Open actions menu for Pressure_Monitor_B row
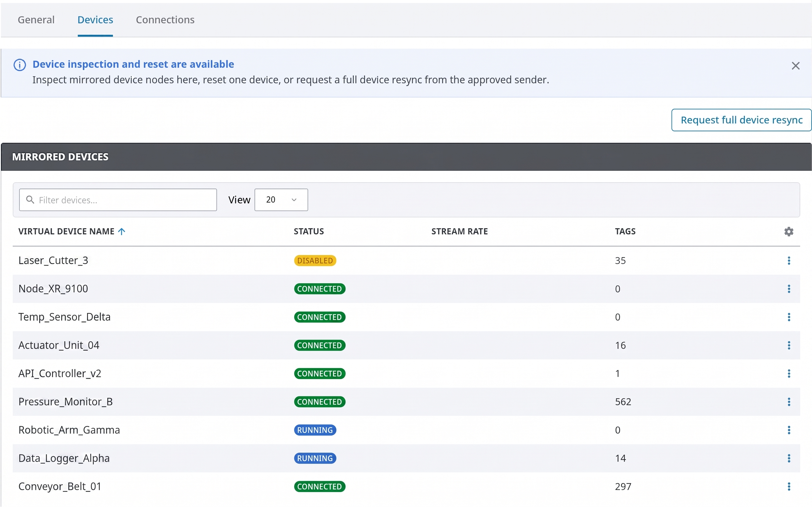812x507 pixels. click(x=788, y=402)
